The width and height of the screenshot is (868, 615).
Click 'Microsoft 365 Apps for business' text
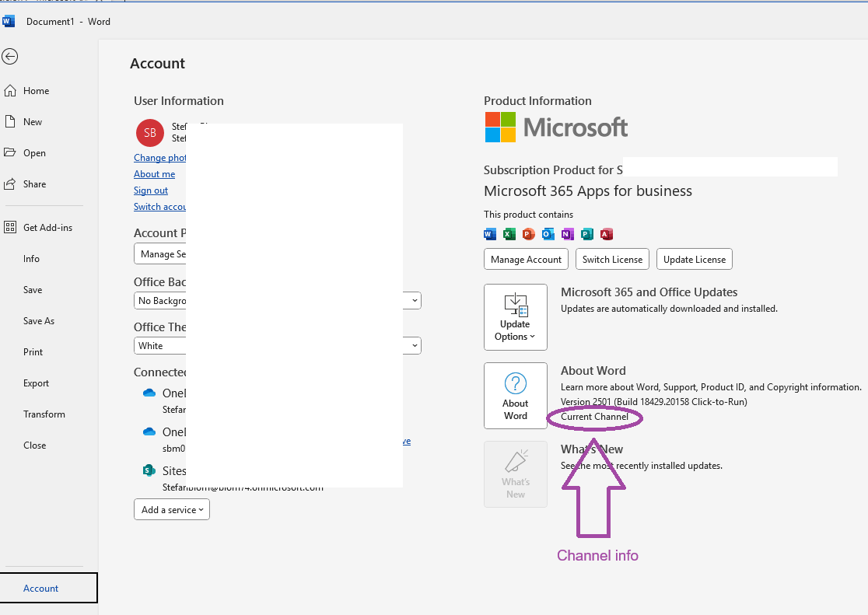pos(588,191)
